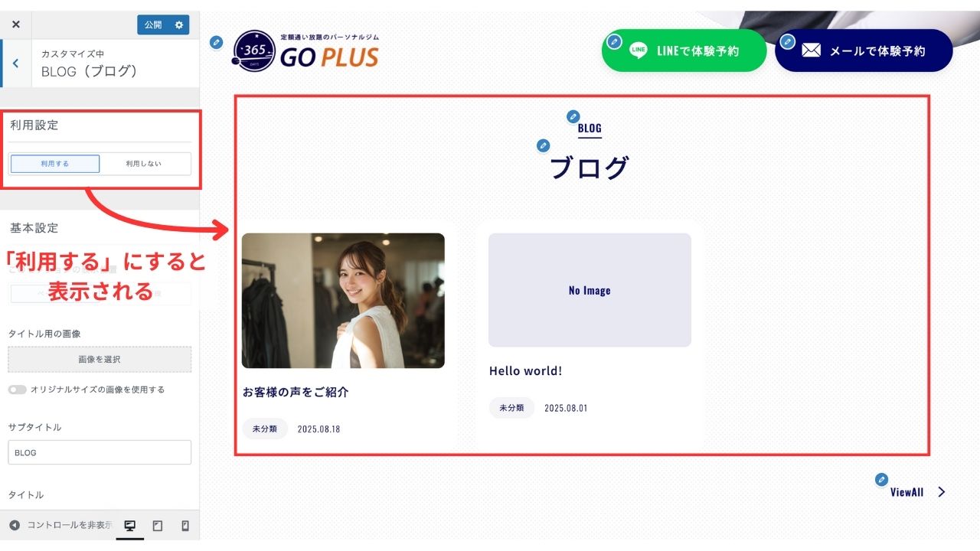Switch to tablet preview icon
The image size is (980, 551).
point(158,526)
